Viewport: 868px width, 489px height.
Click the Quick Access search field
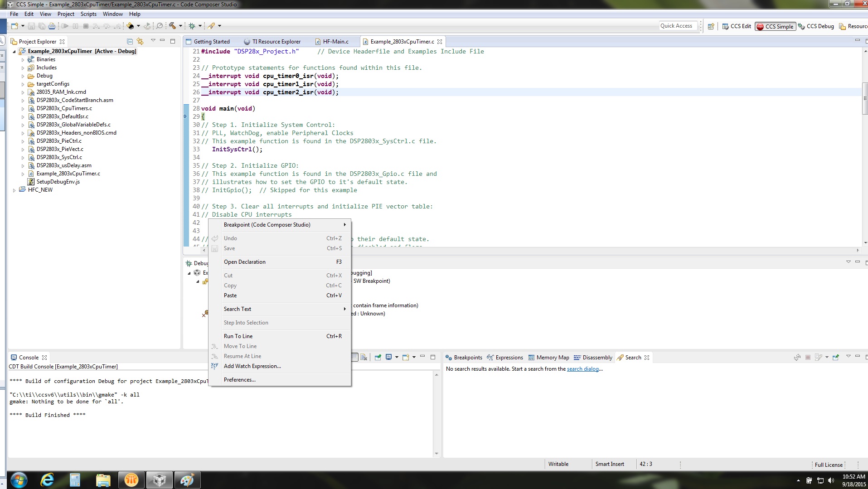click(x=676, y=26)
